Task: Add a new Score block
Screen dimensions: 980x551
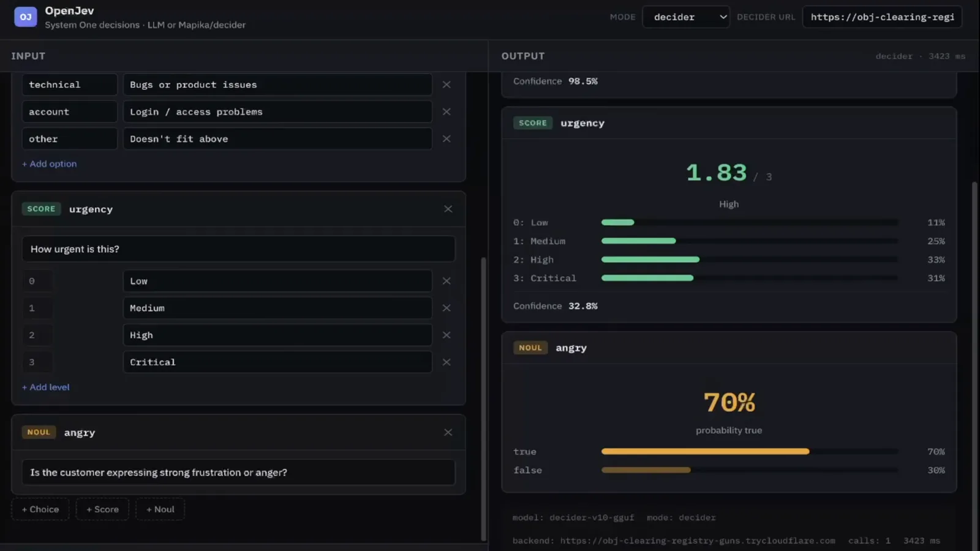Action: (x=102, y=509)
